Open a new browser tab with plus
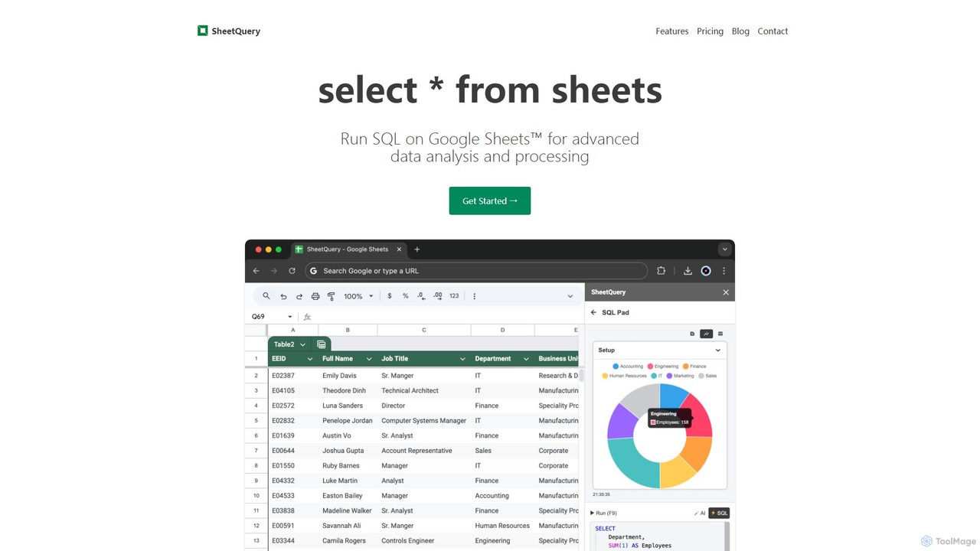This screenshot has height=551, width=980. 417,249
